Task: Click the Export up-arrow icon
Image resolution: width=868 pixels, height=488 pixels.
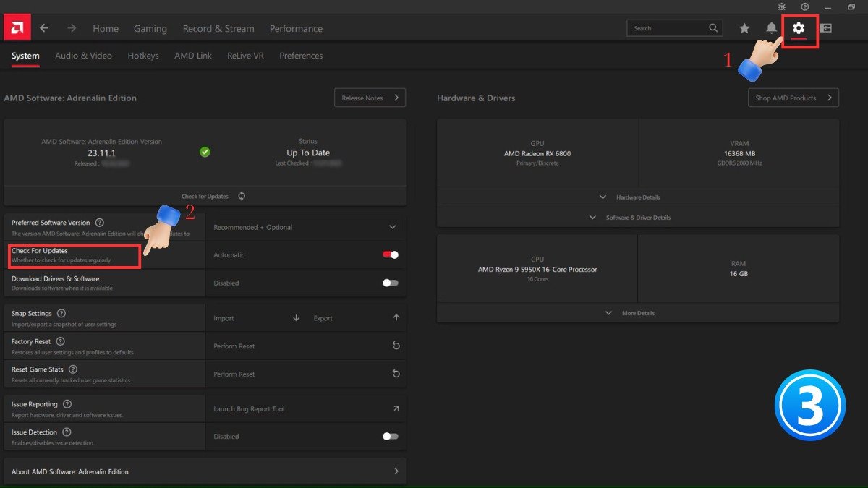Action: (x=396, y=318)
